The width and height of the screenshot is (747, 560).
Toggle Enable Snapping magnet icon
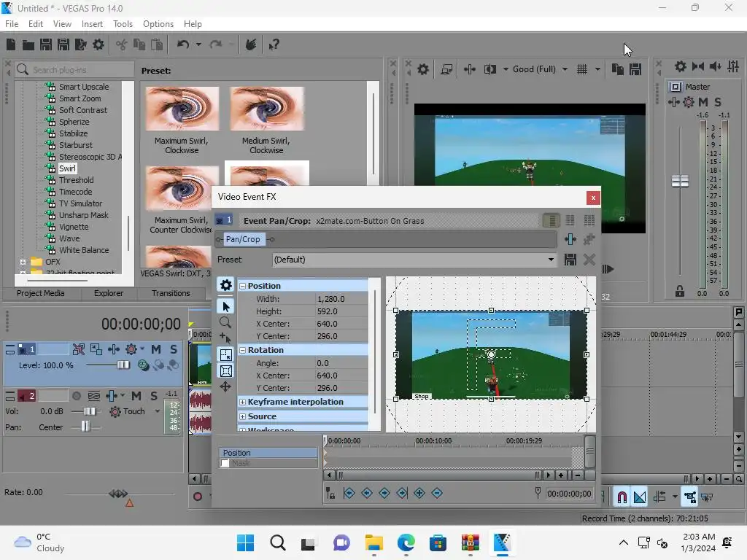tap(622, 497)
